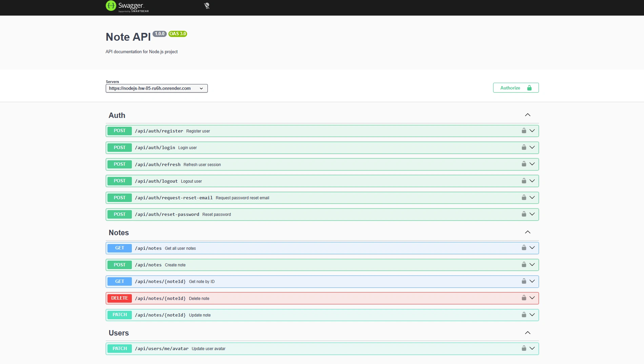The height and width of the screenshot is (364, 644).
Task: Click lock icon on Update user avatar row
Action: pos(524,348)
